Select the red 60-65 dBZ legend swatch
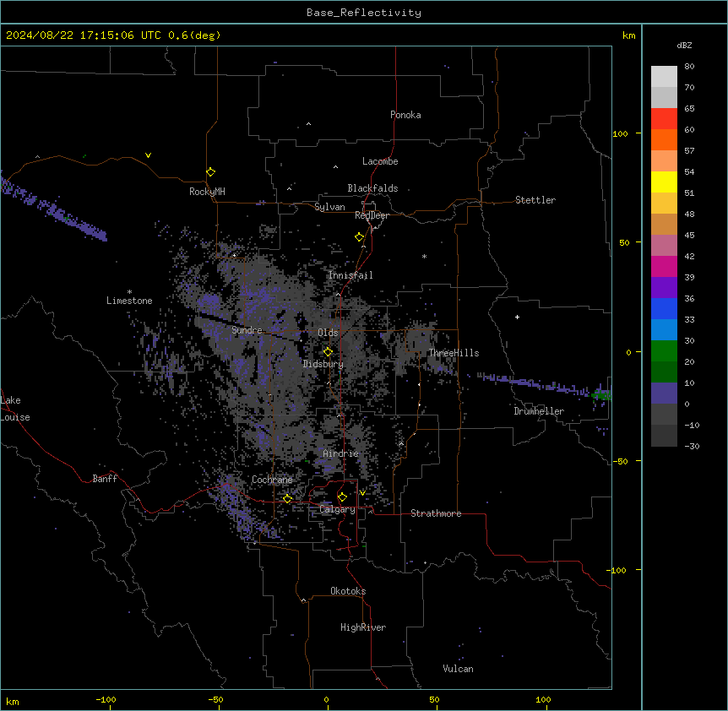The width and height of the screenshot is (728, 711). click(x=664, y=119)
